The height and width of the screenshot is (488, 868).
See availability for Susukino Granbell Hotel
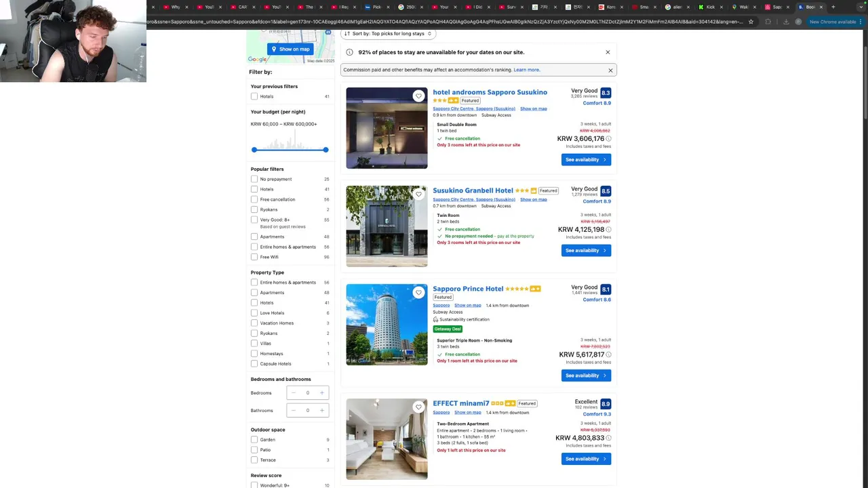pyautogui.click(x=586, y=251)
